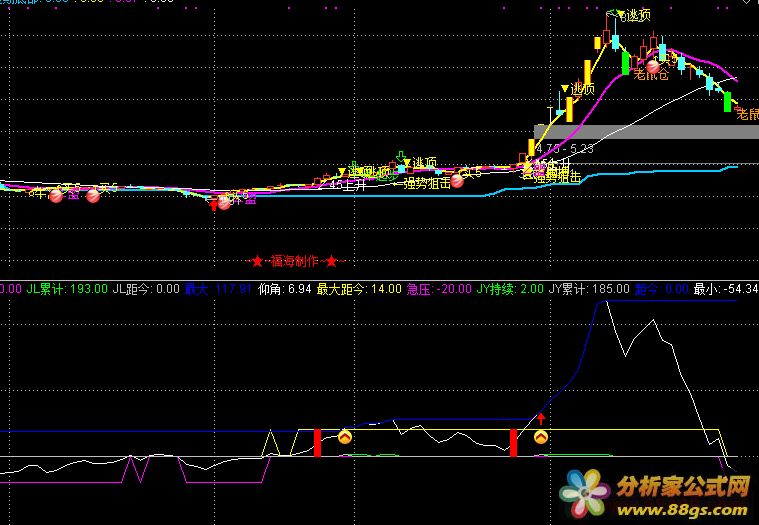The width and height of the screenshot is (759, 525).
Task: Select the red ball marker with red up arrow
Action: 224,202
